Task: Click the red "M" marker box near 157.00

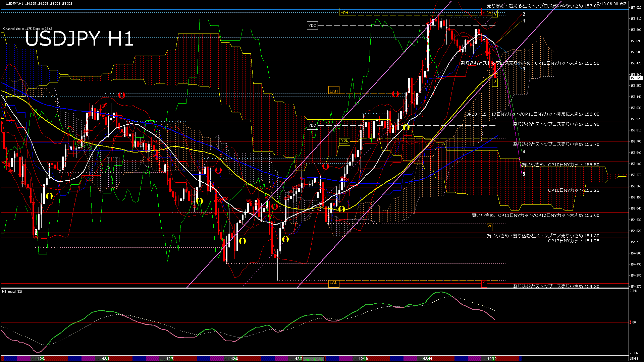Action: pos(484,13)
